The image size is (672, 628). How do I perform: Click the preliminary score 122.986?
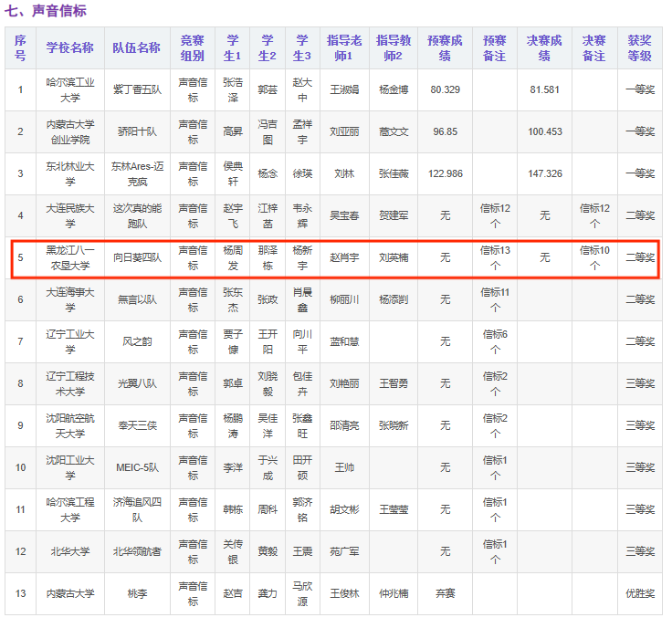445,173
